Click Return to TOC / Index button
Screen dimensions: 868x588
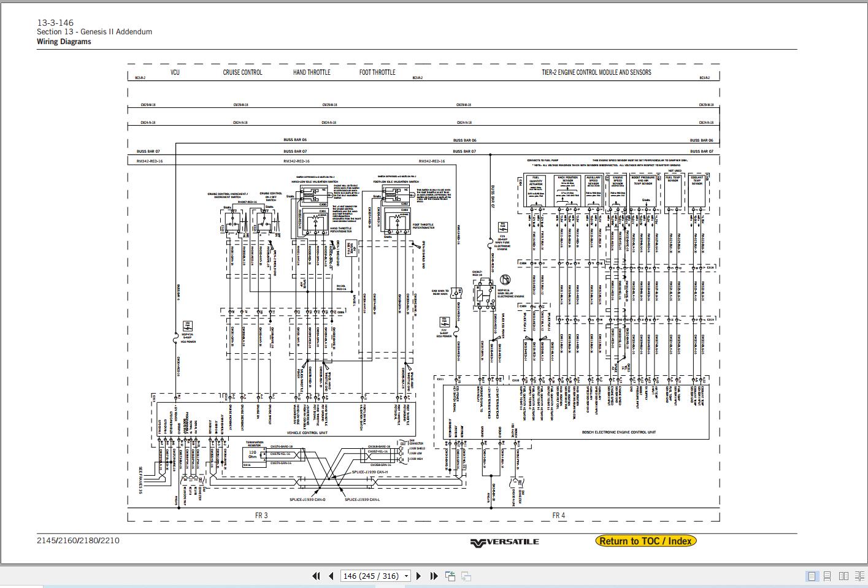point(646,541)
